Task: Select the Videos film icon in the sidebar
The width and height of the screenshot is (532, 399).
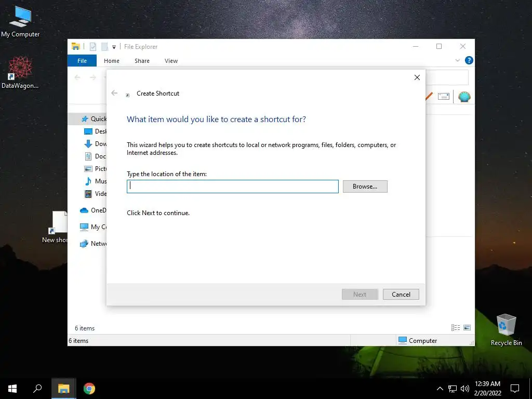Action: [x=88, y=194]
